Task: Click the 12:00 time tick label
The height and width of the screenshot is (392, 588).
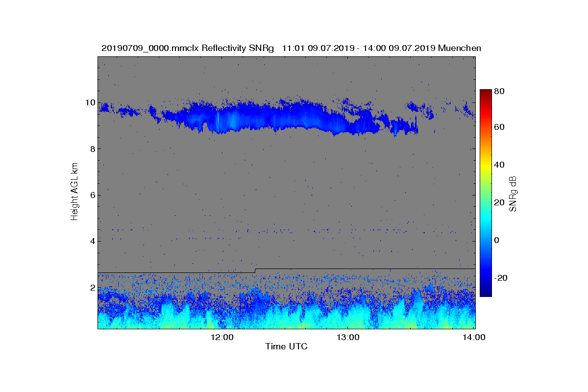Action: pyautogui.click(x=221, y=337)
